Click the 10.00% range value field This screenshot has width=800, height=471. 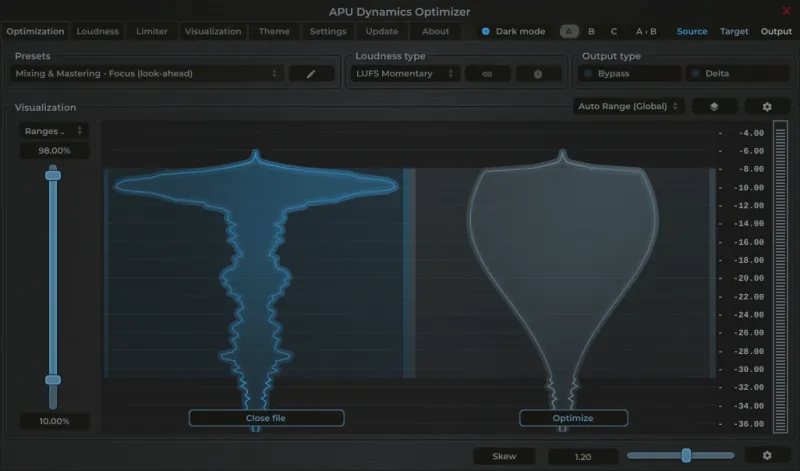(x=54, y=421)
